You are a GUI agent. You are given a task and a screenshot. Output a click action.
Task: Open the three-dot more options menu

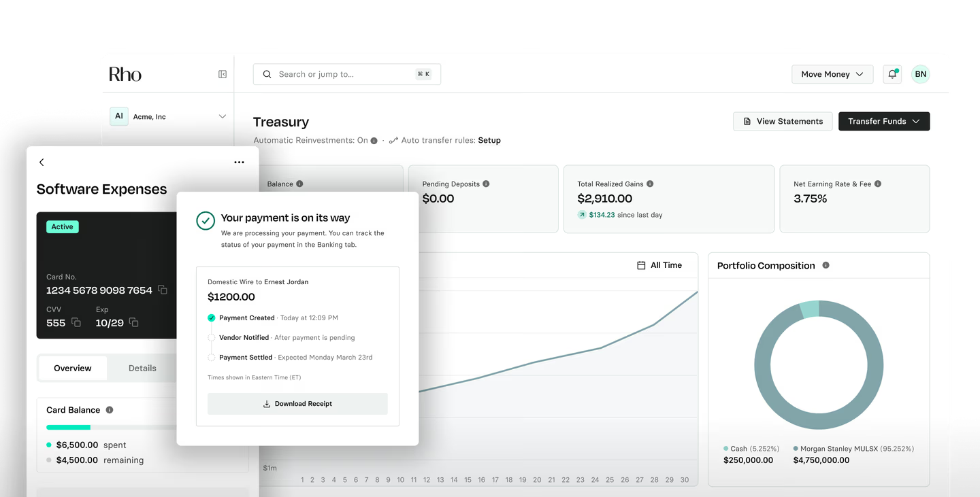(x=239, y=162)
